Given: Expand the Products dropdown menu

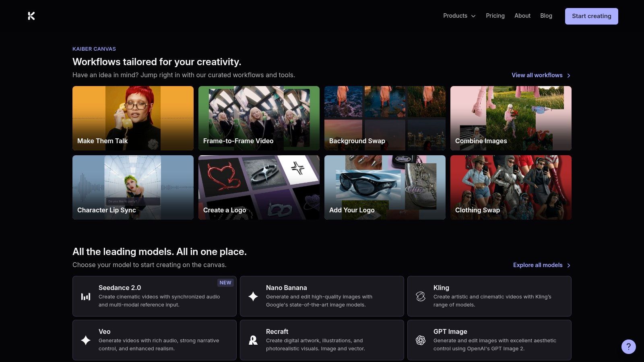Looking at the screenshot, I should point(459,16).
